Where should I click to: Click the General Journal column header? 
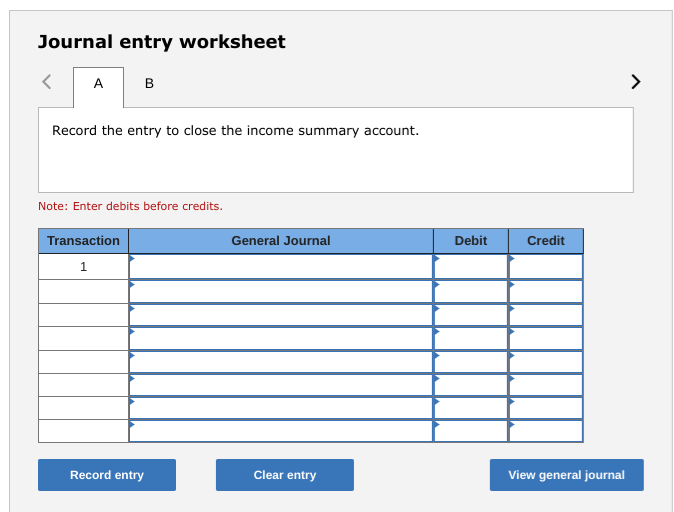pyautogui.click(x=281, y=241)
